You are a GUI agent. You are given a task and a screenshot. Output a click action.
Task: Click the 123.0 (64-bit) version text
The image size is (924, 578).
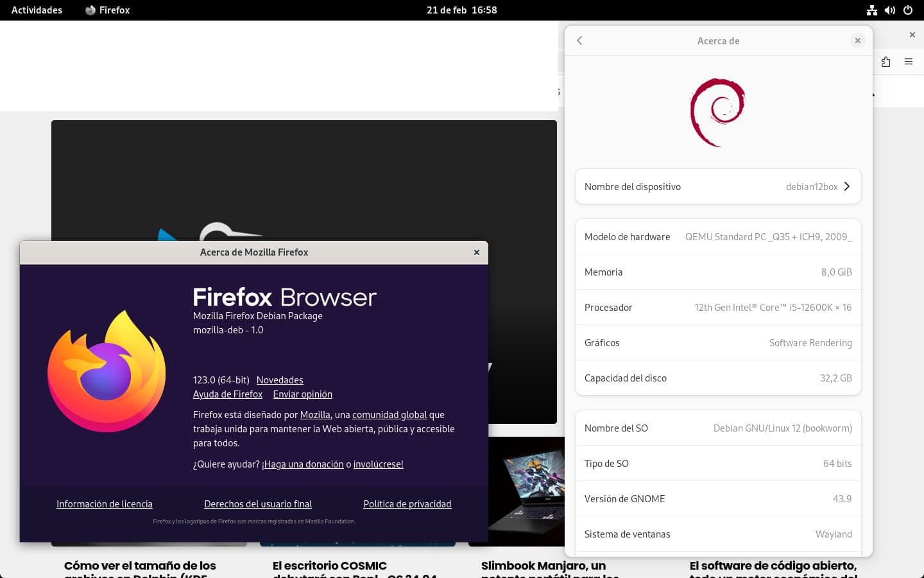click(x=221, y=380)
